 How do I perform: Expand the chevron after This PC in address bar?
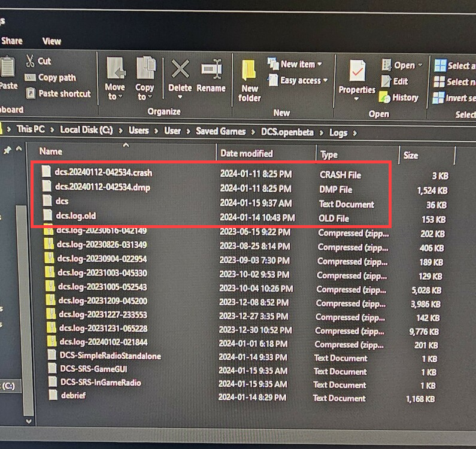[52, 130]
